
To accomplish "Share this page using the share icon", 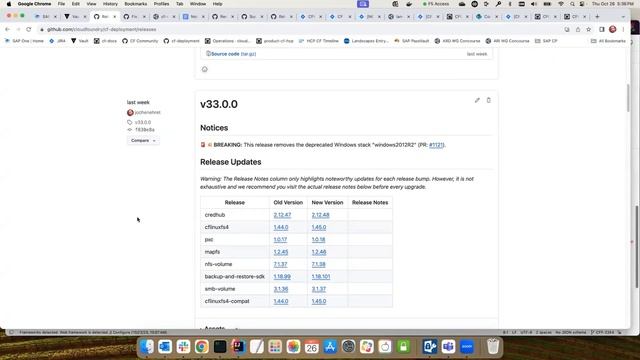I will (578, 29).
